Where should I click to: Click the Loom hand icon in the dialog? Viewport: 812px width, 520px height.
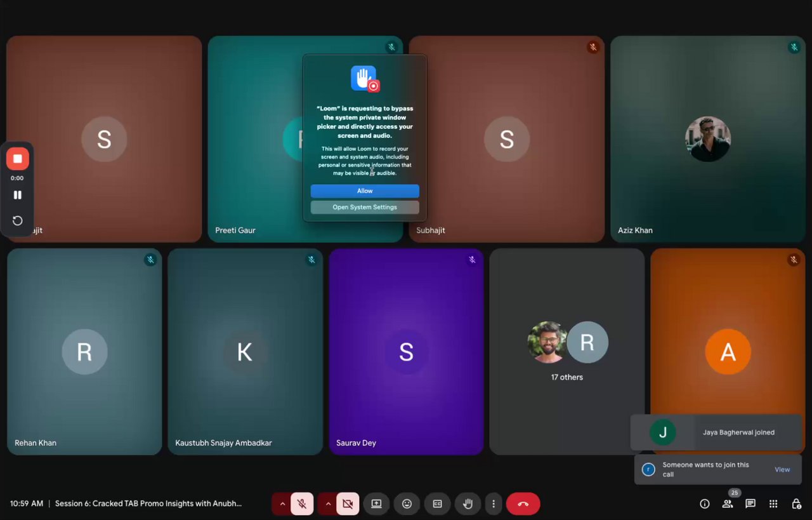coord(365,79)
